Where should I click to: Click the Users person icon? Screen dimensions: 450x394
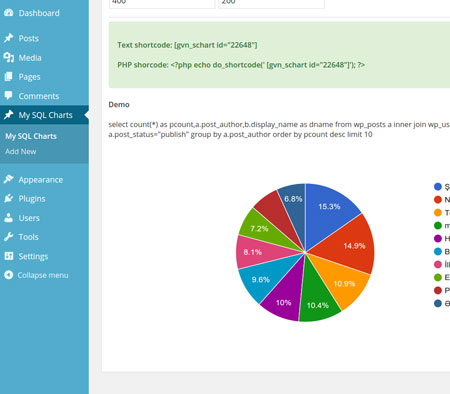9,218
